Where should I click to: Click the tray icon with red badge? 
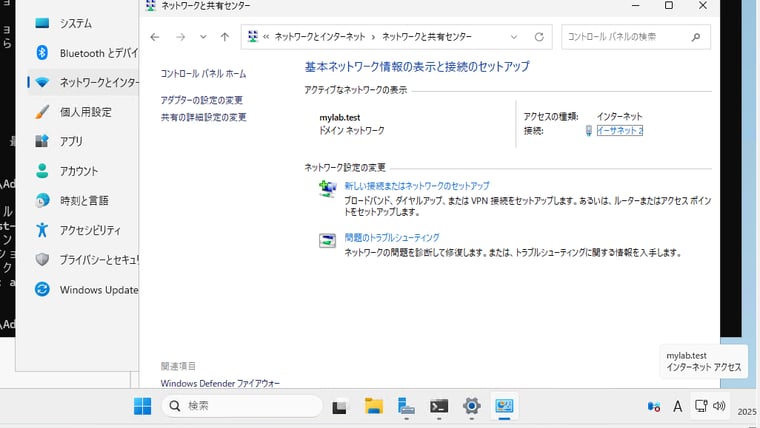click(x=654, y=406)
